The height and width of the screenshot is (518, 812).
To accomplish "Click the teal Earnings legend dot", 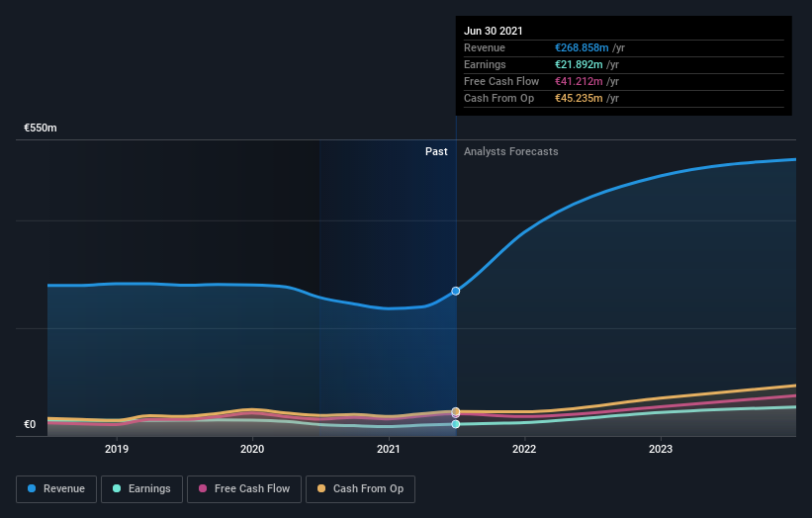I will [x=117, y=488].
